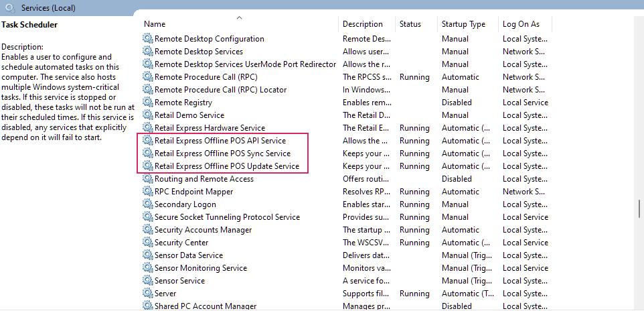Click the UserMode Port Redirector gear icon
Image resolution: width=644 pixels, height=311 pixels.
point(147,64)
